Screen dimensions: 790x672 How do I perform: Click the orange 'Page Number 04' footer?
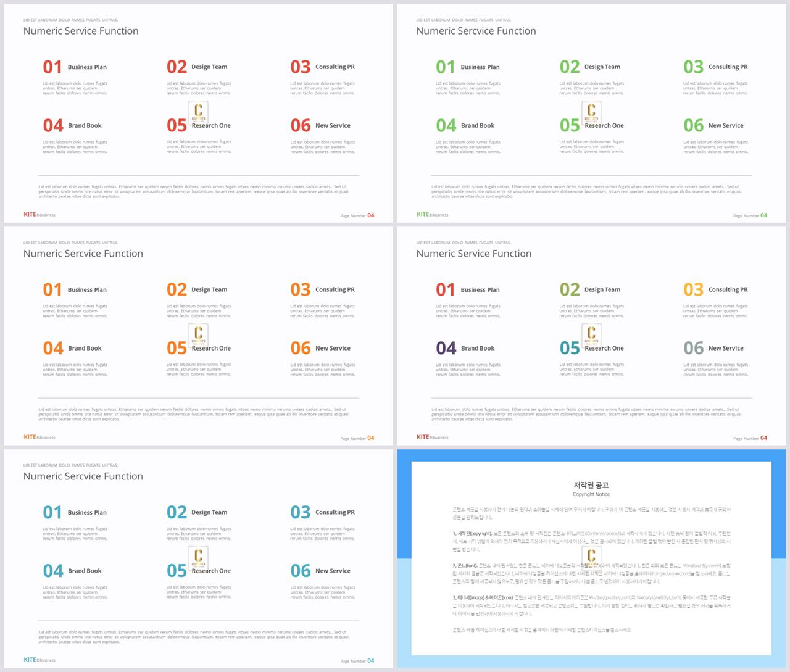click(x=357, y=438)
